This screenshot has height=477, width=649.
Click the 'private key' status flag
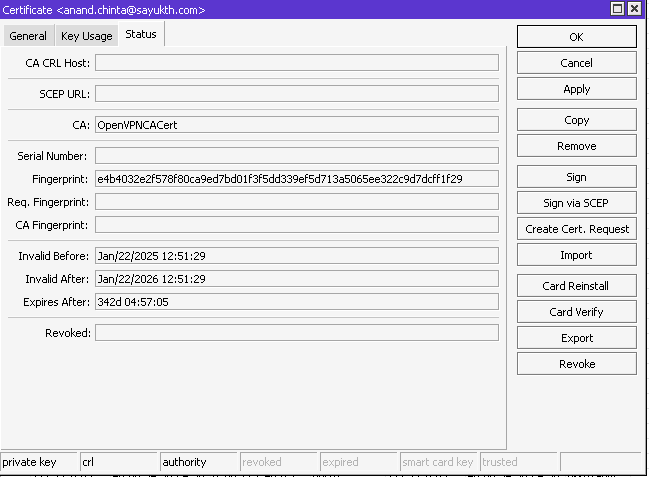coord(39,462)
